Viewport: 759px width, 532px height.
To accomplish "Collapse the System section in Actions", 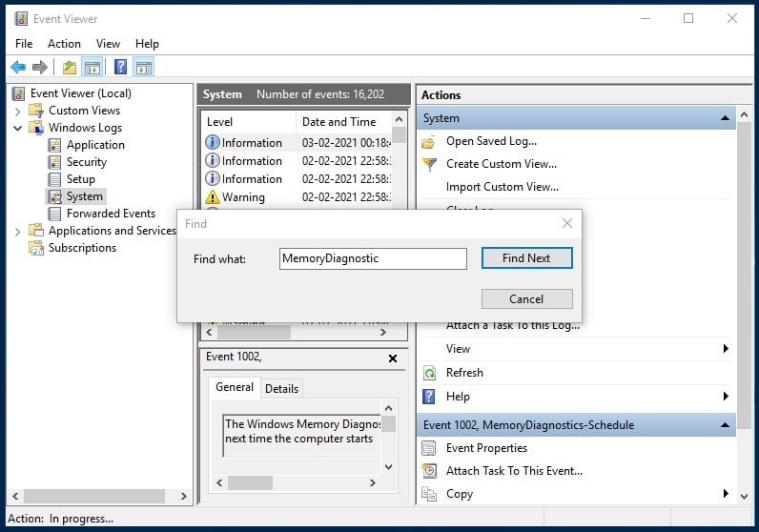I will 725,118.
